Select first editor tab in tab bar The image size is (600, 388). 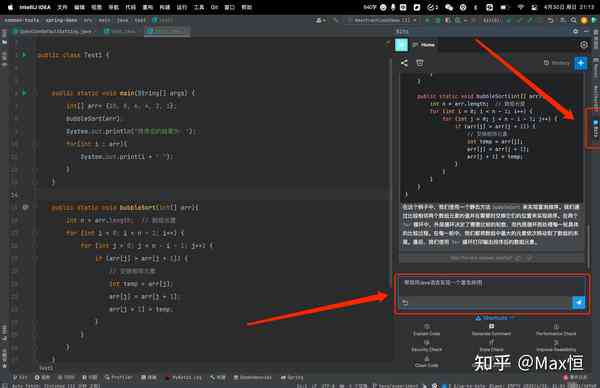[53, 31]
